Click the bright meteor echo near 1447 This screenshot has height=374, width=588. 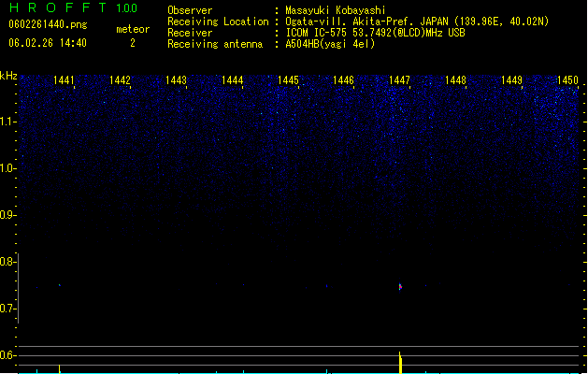(x=400, y=287)
